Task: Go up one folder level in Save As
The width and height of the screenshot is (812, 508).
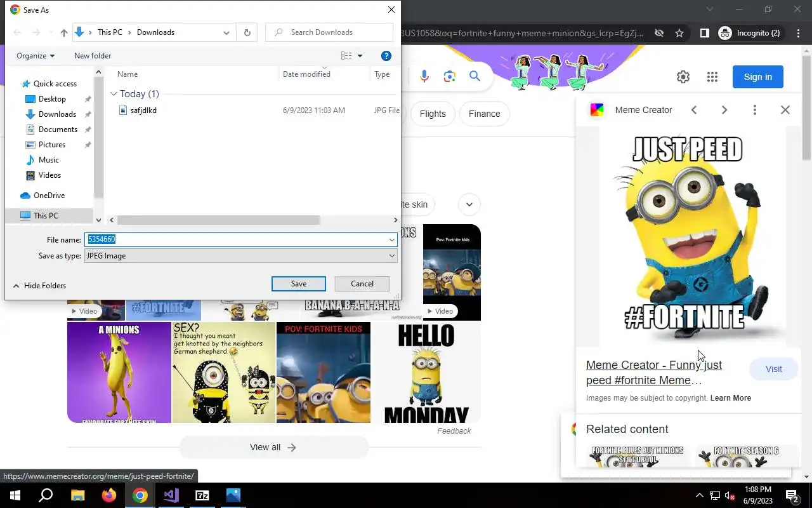Action: [x=63, y=32]
